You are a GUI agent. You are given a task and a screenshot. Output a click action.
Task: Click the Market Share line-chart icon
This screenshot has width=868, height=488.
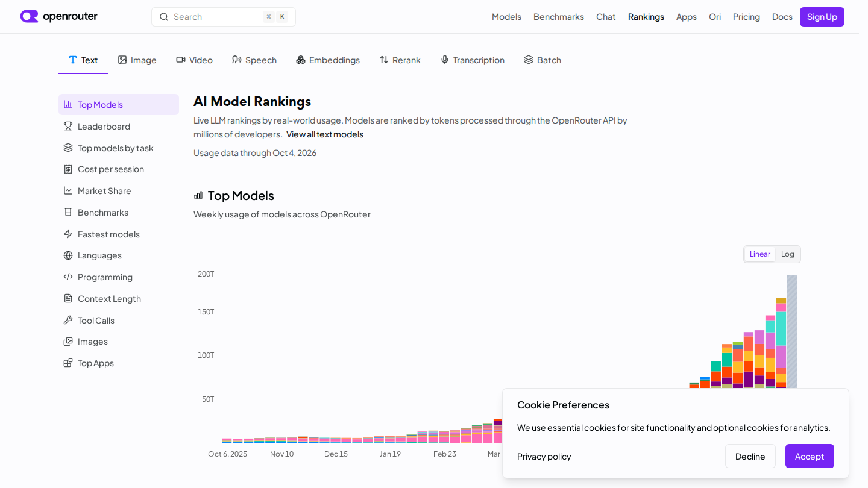[68, 190]
